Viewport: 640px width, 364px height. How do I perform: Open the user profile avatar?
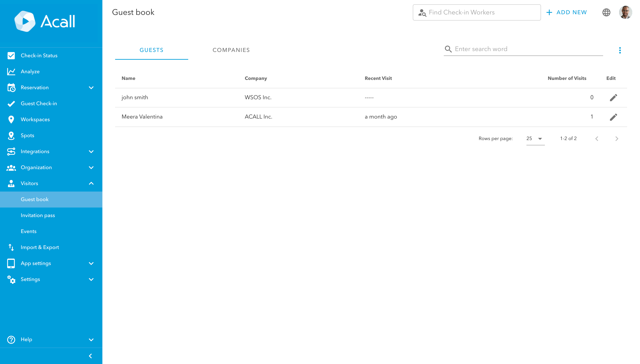point(625,12)
